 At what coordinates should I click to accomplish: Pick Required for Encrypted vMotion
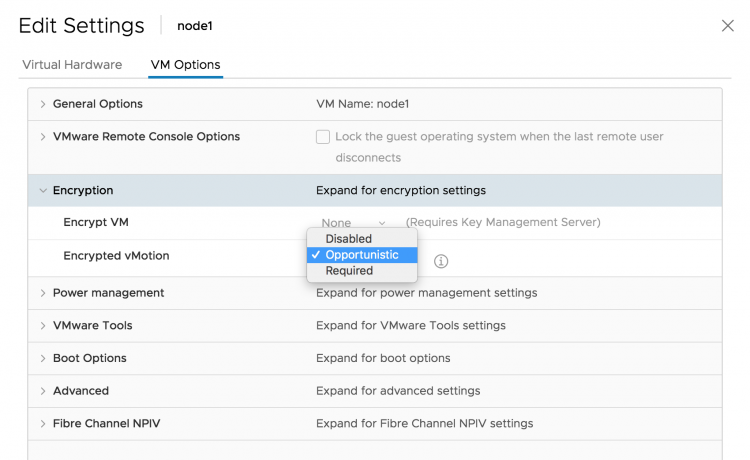pos(349,271)
